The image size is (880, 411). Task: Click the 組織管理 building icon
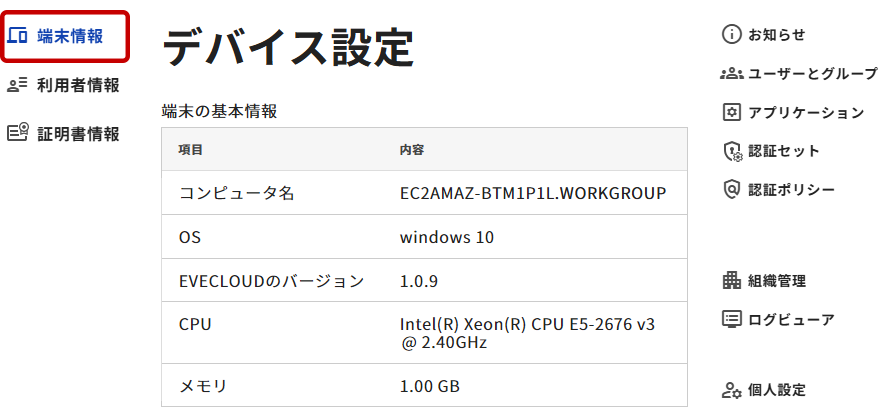[731, 281]
